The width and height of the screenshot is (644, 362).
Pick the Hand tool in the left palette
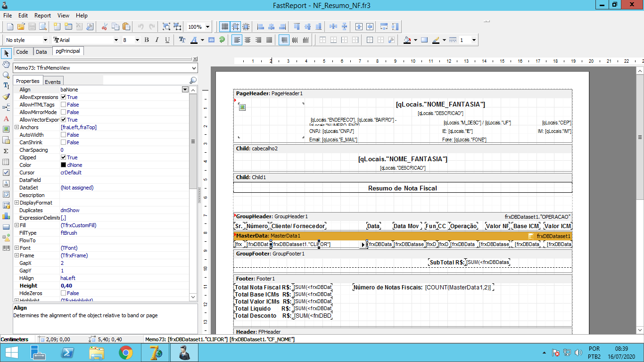[x=6, y=64]
